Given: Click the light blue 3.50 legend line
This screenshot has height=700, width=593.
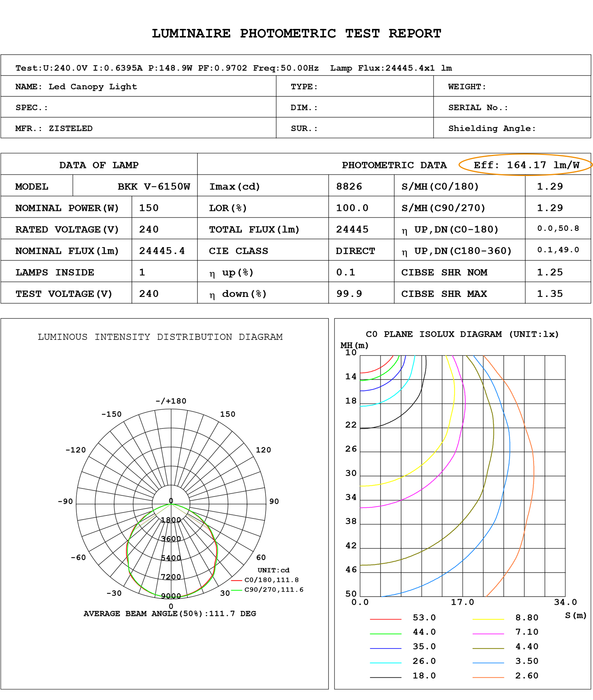Looking at the screenshot, I should click(x=488, y=663).
